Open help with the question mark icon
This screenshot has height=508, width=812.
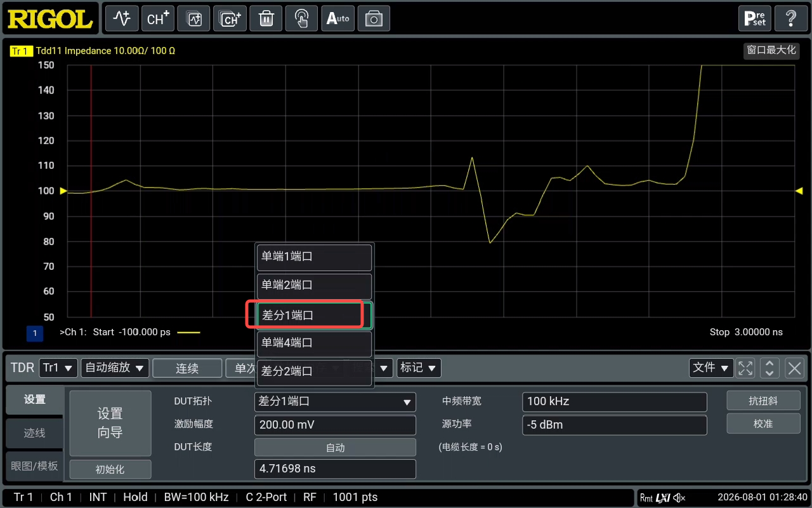pyautogui.click(x=790, y=18)
